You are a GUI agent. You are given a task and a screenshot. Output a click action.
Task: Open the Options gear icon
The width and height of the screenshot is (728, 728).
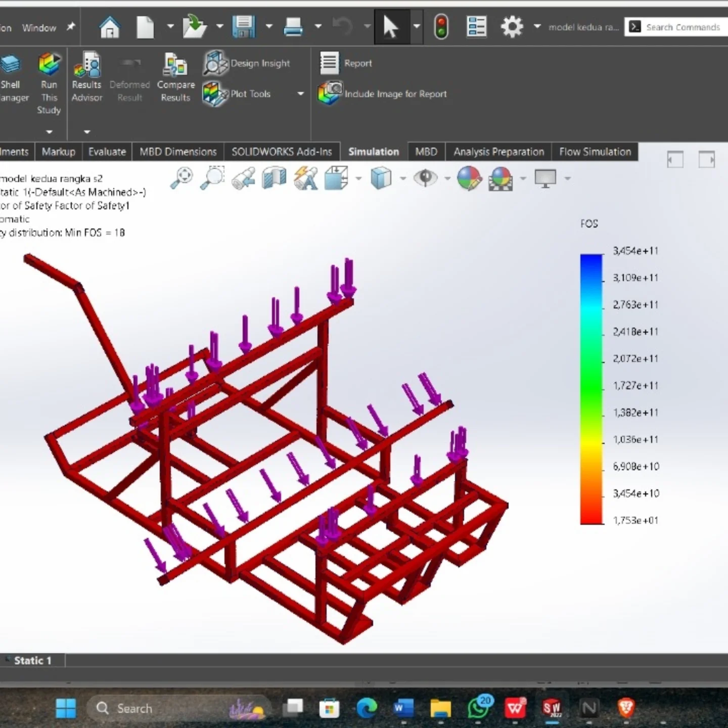tap(512, 27)
